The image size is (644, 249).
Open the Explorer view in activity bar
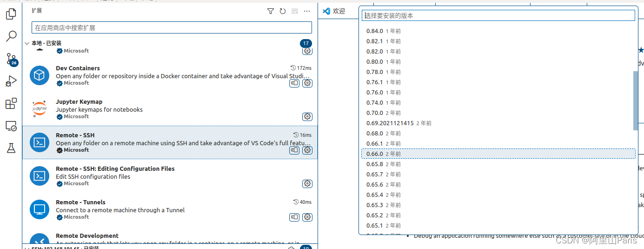tap(11, 14)
